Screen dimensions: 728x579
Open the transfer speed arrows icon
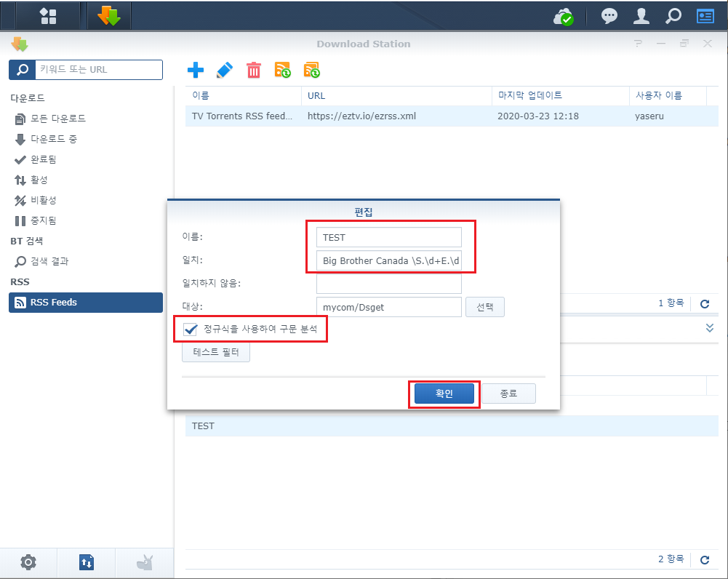point(87,562)
